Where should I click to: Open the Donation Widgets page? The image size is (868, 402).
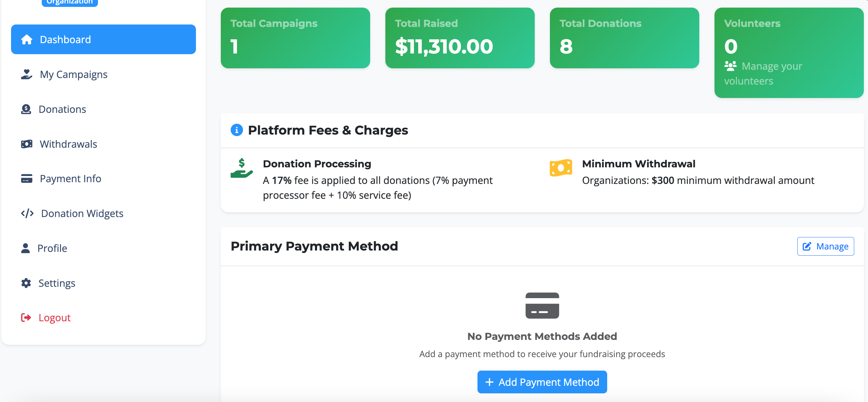(x=82, y=213)
